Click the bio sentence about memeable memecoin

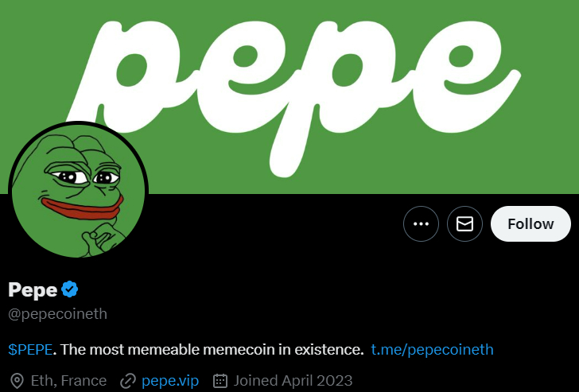(x=212, y=349)
